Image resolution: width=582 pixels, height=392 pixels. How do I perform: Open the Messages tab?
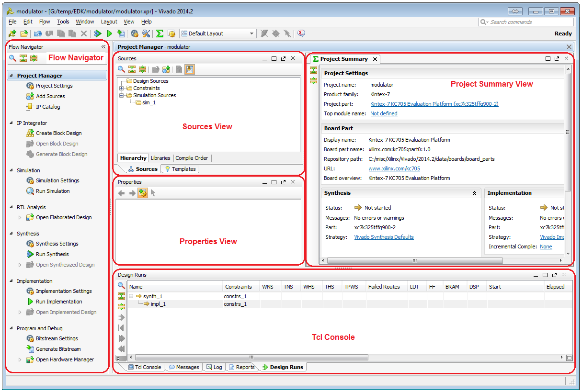[x=184, y=367]
